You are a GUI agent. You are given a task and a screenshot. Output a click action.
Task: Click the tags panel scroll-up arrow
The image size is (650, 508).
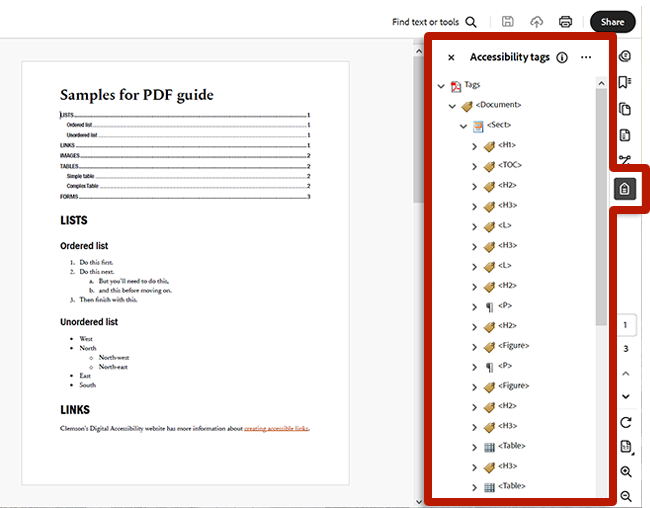601,83
